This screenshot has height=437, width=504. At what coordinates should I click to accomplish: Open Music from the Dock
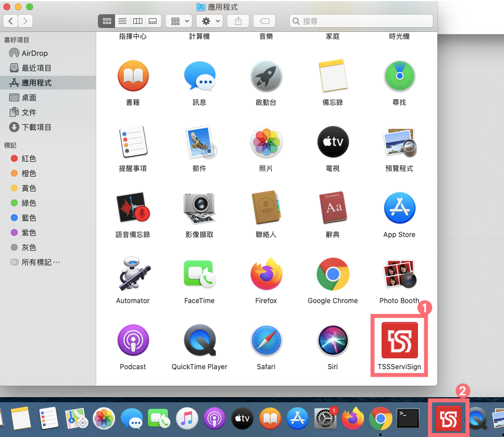click(x=187, y=418)
